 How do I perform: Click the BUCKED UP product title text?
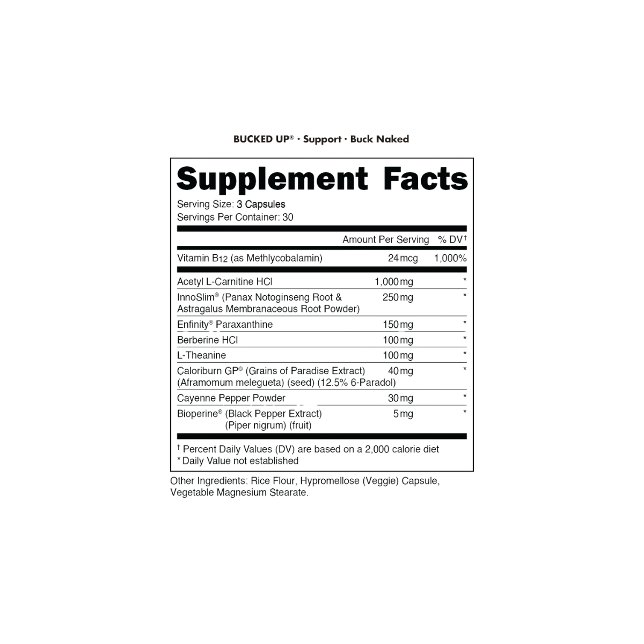pyautogui.click(x=321, y=140)
